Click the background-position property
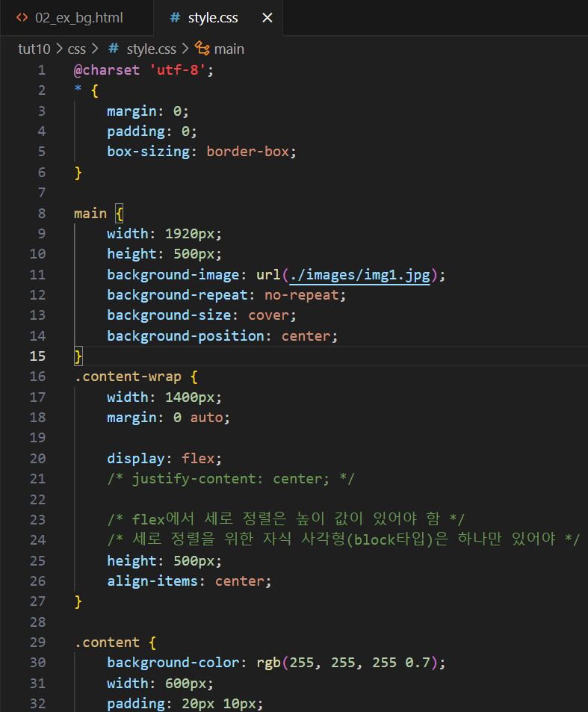Image resolution: width=588 pixels, height=712 pixels. point(186,335)
